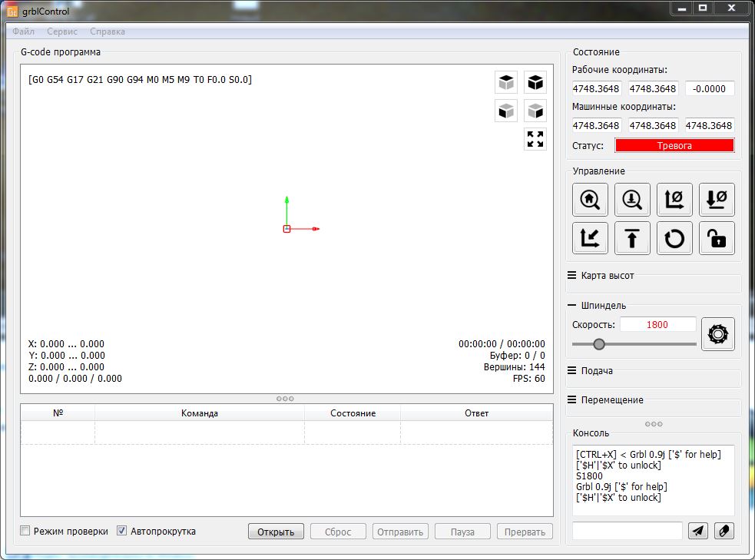
Task: Click the FPS: 60 text
Action: [528, 379]
